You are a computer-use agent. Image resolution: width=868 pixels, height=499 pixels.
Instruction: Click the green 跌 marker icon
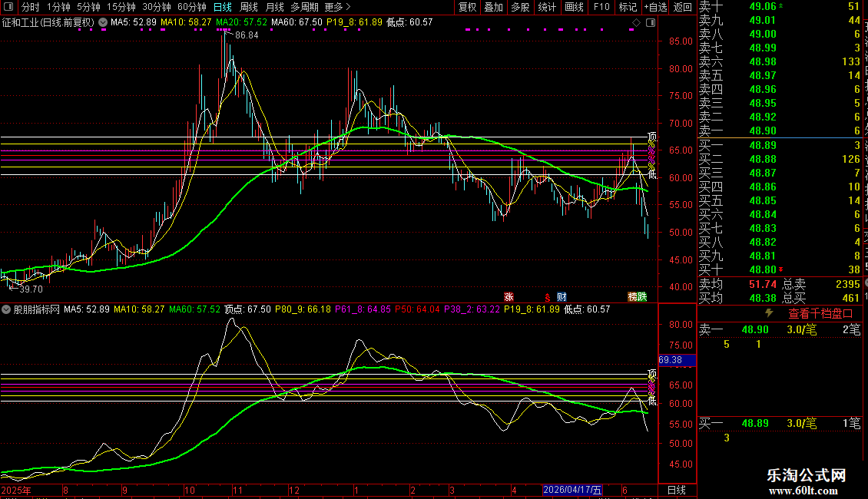click(642, 297)
